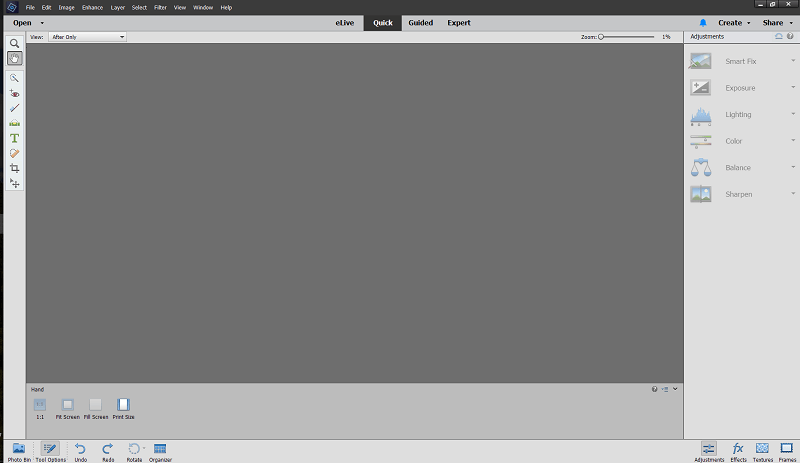Switch to the Guided tab
The width and height of the screenshot is (800, 463).
420,23
